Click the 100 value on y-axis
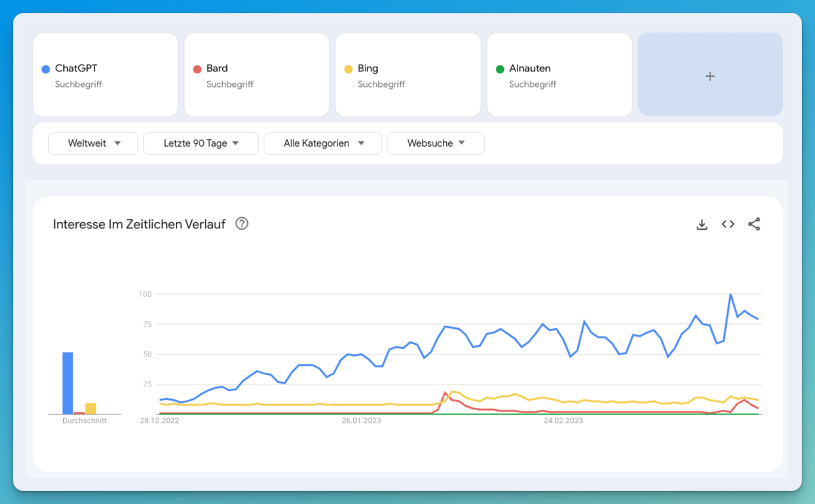The height and width of the screenshot is (504, 815). (x=144, y=294)
